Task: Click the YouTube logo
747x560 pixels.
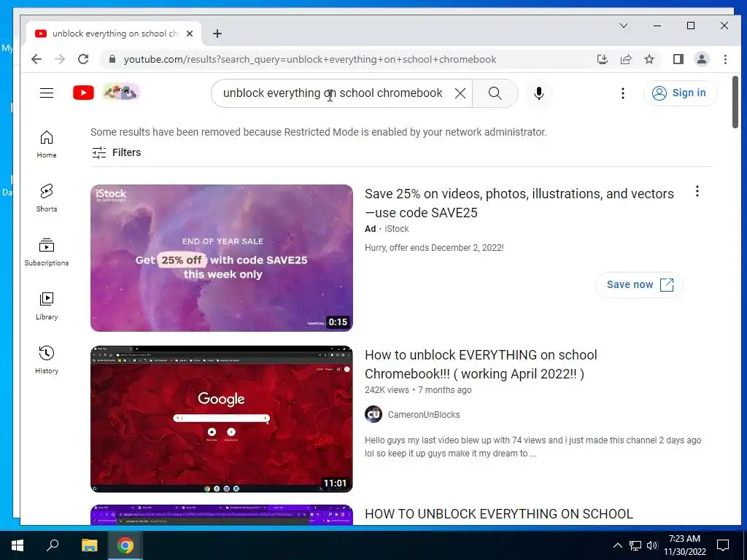Action: (83, 93)
